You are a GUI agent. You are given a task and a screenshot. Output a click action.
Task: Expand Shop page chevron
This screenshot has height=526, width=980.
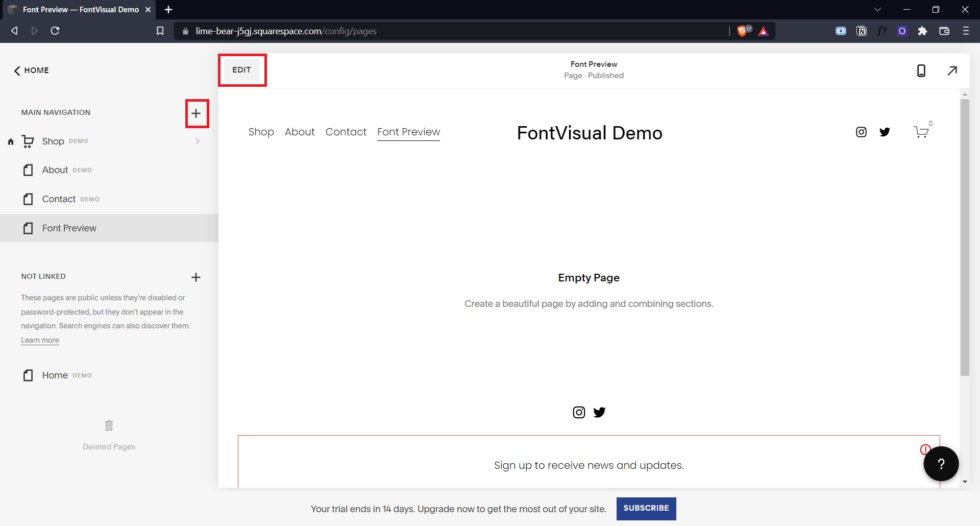(198, 141)
